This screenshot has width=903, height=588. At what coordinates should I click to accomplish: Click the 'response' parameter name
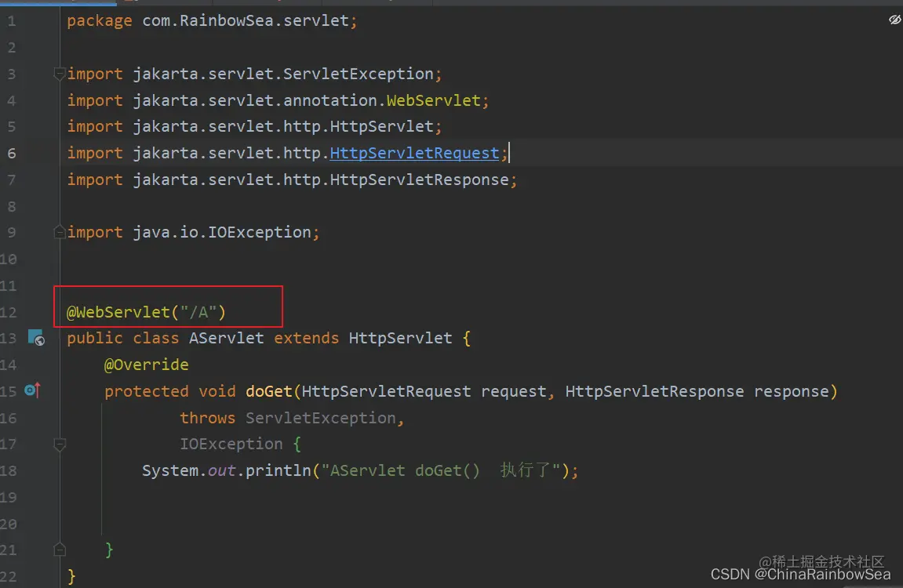pos(792,391)
